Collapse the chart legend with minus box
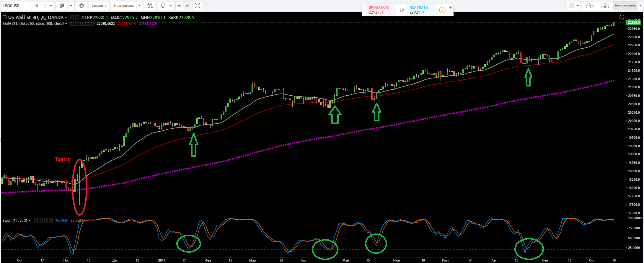 coord(4,17)
